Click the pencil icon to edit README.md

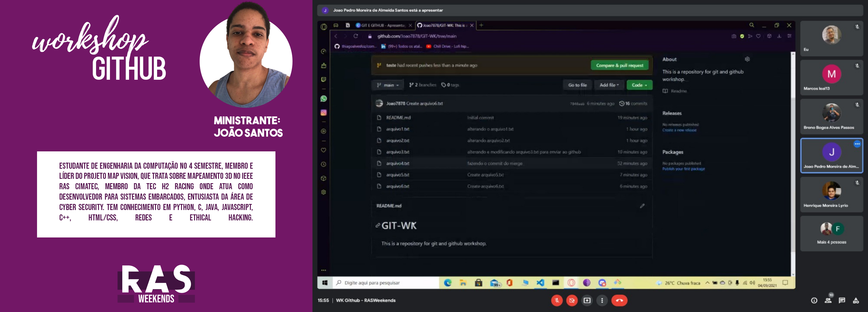[x=642, y=206]
